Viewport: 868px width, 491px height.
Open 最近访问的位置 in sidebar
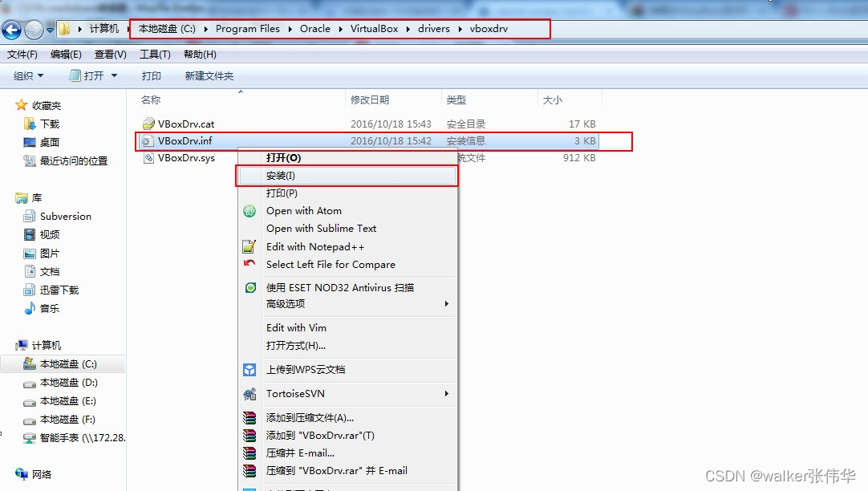(65, 160)
